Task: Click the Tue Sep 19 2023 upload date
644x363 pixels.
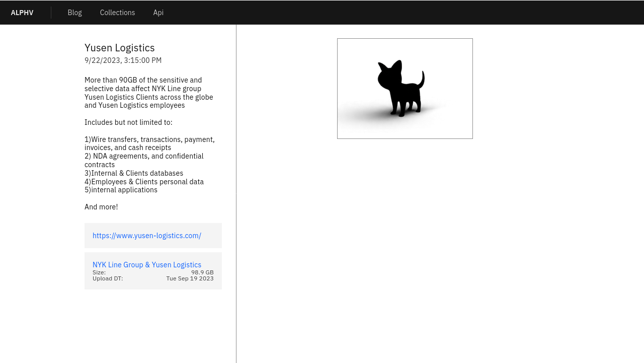Action: (190, 278)
